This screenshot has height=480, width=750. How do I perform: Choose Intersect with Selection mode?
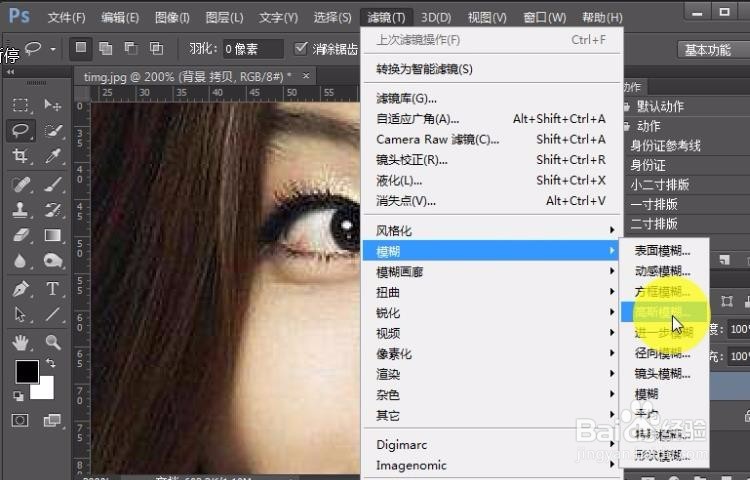[x=156, y=48]
